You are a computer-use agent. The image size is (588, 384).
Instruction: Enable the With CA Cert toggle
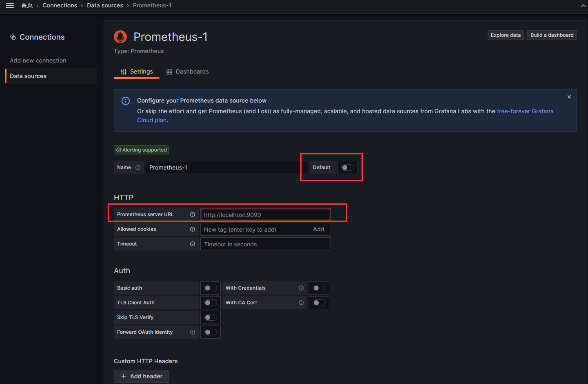[x=319, y=303]
